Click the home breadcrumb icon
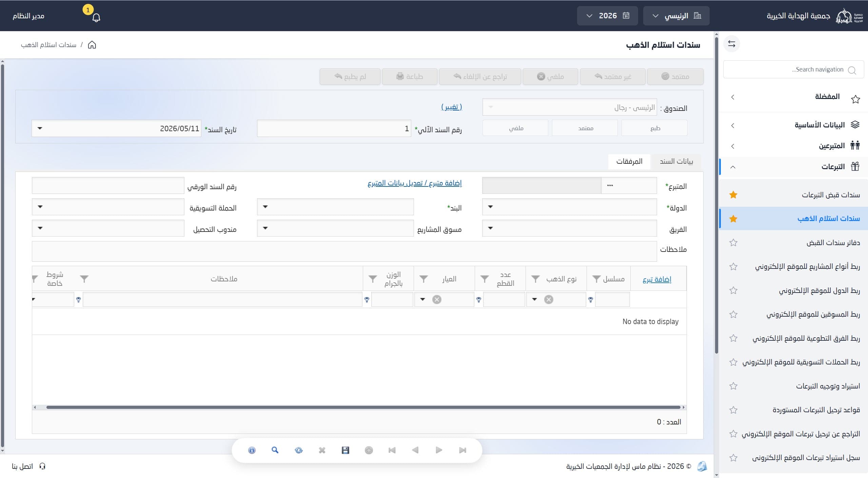This screenshot has height=478, width=868. coord(92,45)
